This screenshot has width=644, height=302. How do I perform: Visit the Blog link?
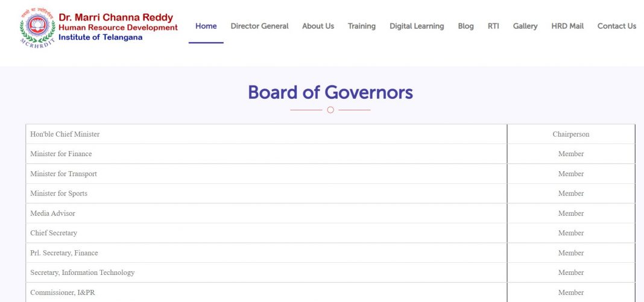click(x=466, y=26)
